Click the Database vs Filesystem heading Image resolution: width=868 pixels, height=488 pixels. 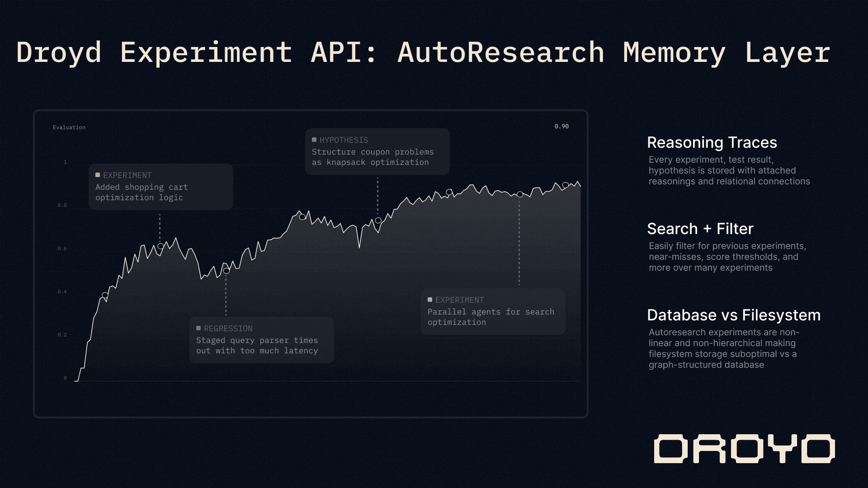[x=734, y=315]
